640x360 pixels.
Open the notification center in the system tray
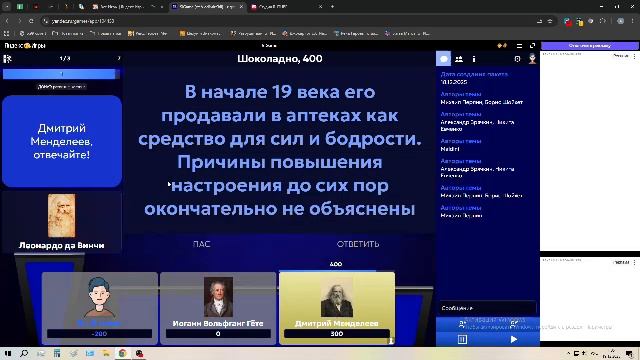click(630, 354)
